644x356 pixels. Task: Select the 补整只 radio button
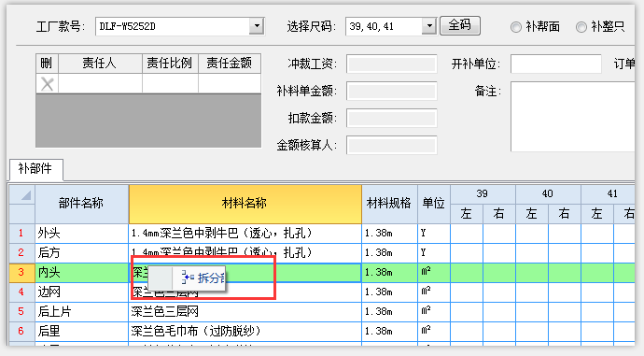click(x=581, y=27)
